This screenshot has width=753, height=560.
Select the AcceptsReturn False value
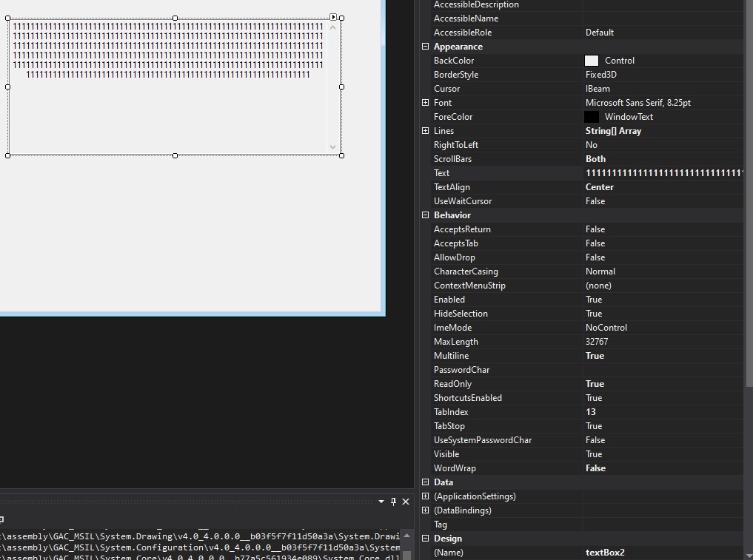point(595,229)
